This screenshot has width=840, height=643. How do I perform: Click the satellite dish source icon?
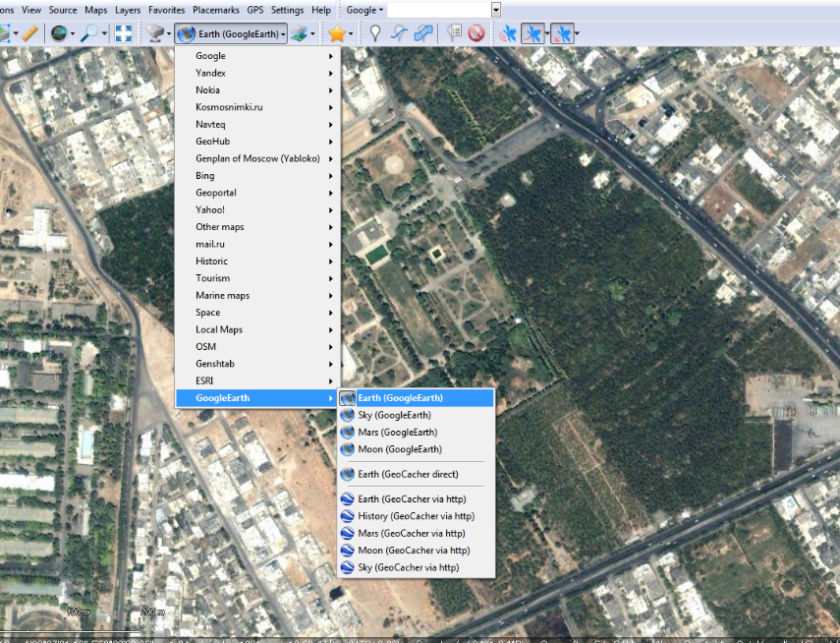click(152, 33)
